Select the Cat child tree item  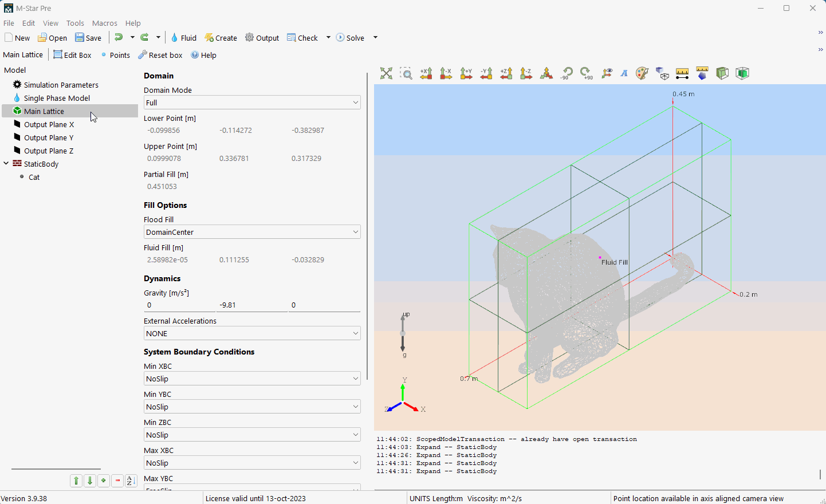tap(34, 177)
